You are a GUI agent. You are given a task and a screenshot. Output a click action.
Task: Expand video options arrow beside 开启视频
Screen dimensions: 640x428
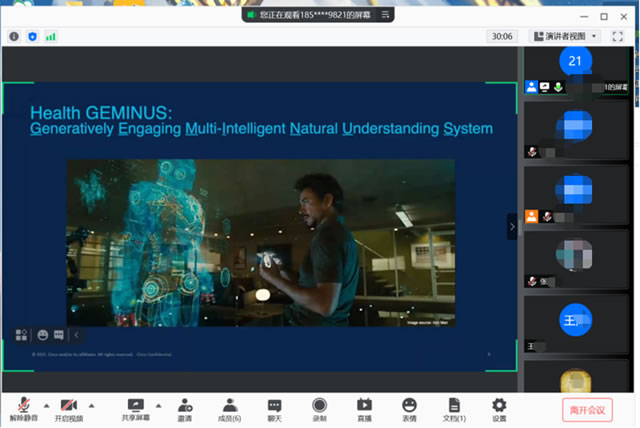(x=92, y=406)
